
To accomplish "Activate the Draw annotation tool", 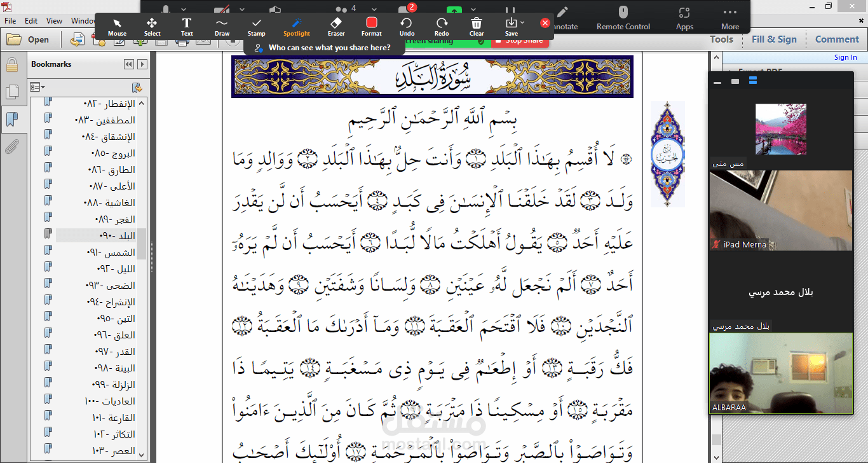I will (x=222, y=27).
